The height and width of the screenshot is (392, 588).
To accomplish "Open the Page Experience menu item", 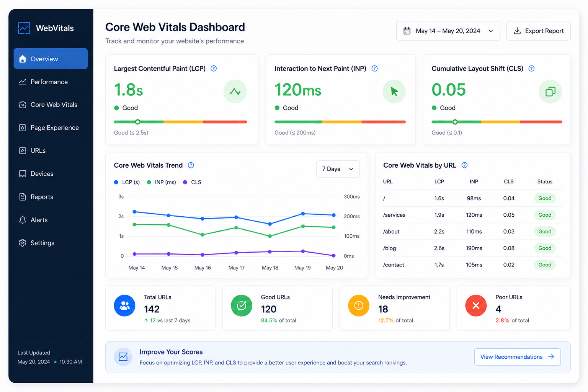I will [x=51, y=128].
